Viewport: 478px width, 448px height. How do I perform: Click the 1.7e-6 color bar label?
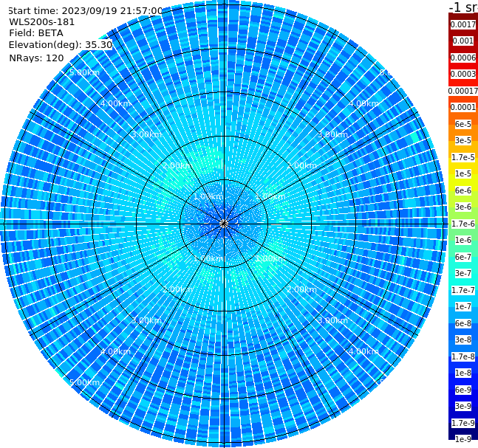pyautogui.click(x=463, y=224)
